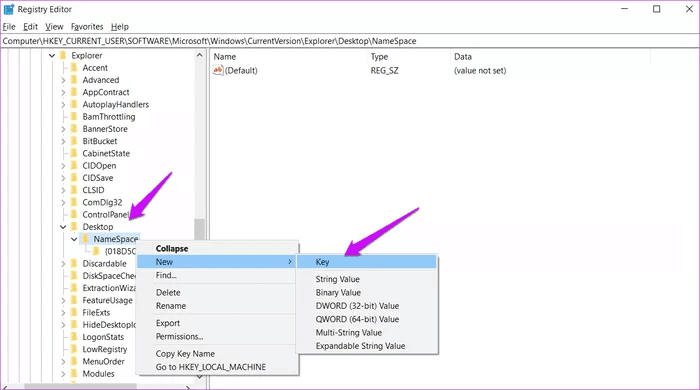
Task: Select the LowRegistry key
Action: pos(104,349)
